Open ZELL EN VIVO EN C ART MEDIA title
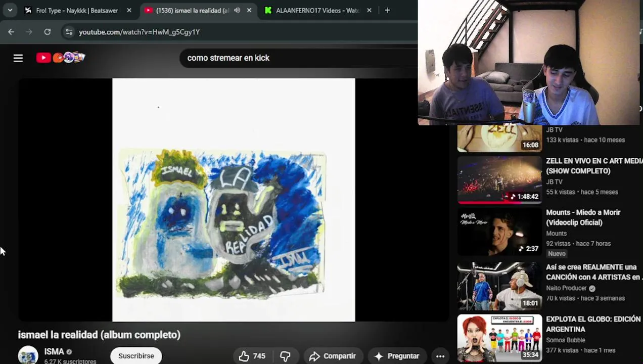The width and height of the screenshot is (643, 364). 594,166
